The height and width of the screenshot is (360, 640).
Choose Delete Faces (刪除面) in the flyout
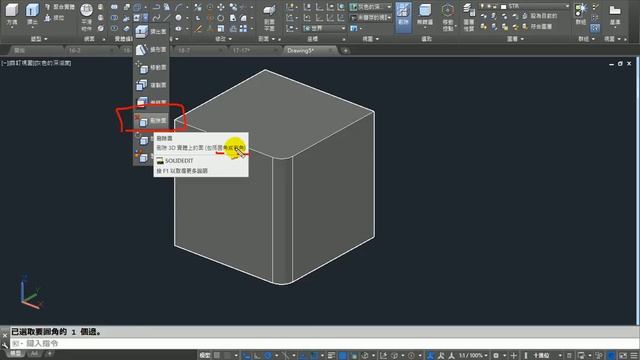pyautogui.click(x=151, y=121)
